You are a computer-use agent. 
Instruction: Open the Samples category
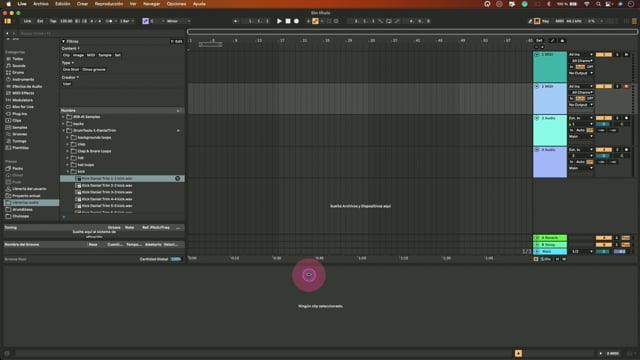[20, 127]
